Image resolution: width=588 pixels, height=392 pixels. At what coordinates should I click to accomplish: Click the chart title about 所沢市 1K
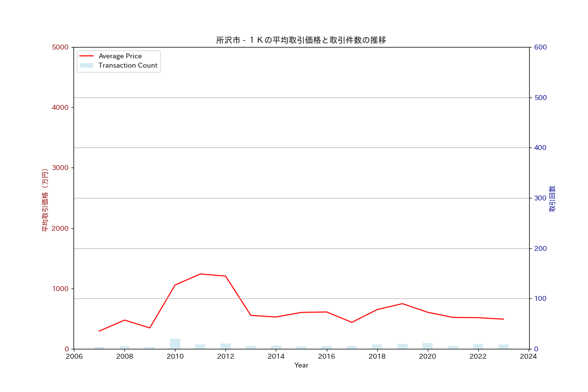click(301, 40)
